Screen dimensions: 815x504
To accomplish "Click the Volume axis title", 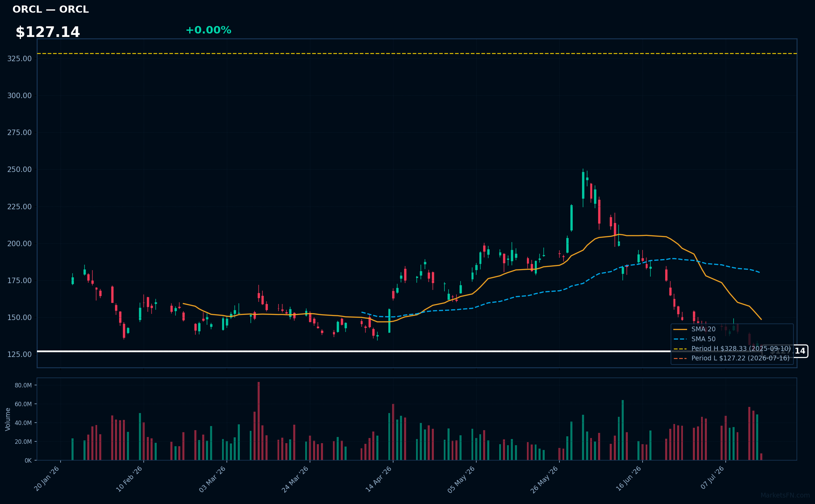I will [x=8, y=419].
